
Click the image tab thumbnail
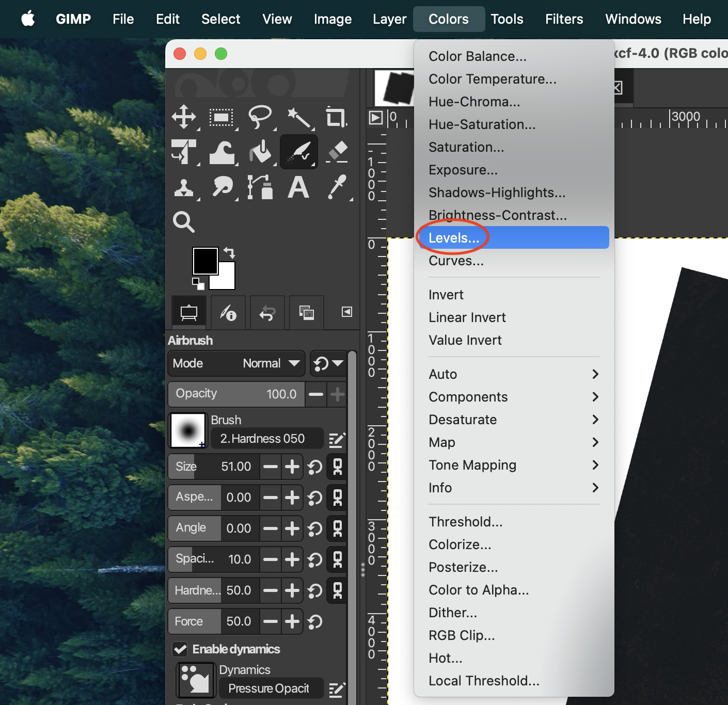(x=394, y=88)
